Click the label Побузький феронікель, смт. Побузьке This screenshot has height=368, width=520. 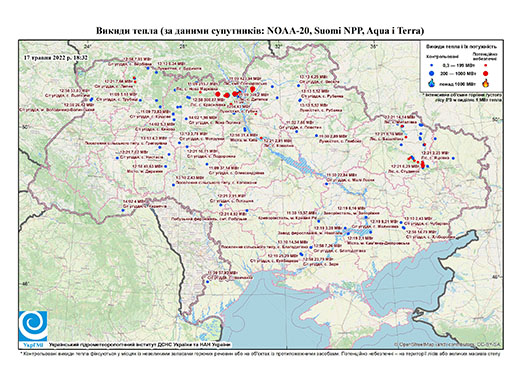tap(208, 220)
